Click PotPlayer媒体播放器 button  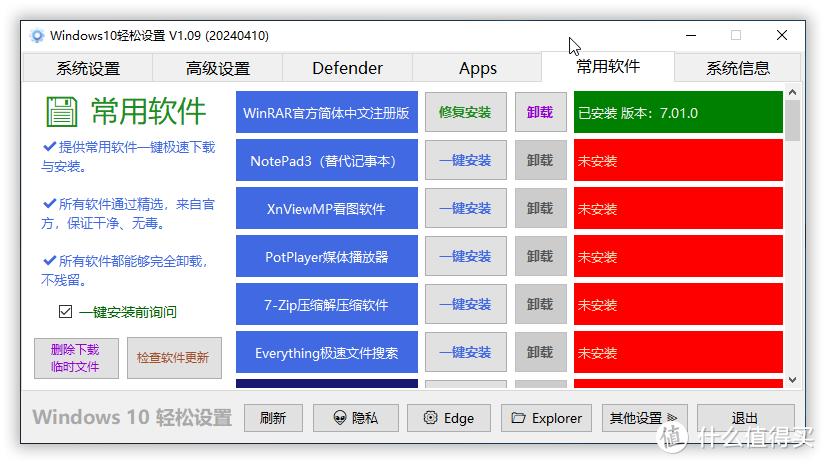pyautogui.click(x=327, y=256)
